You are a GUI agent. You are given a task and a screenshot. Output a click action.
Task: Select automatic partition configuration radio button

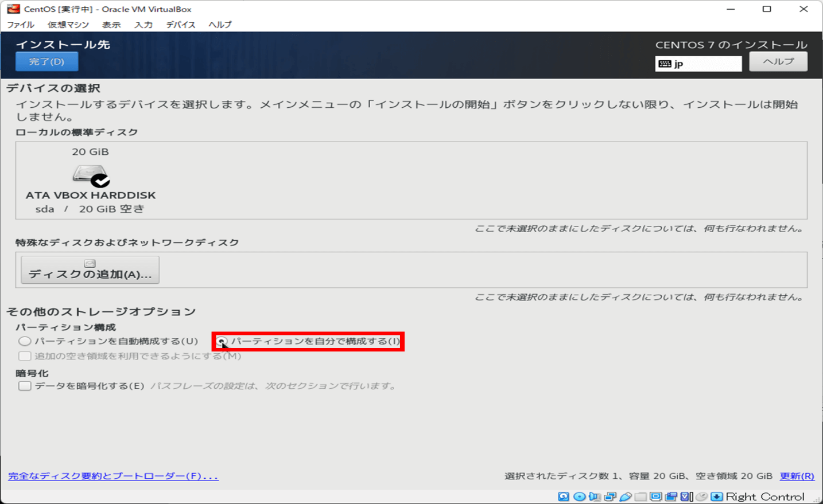point(24,341)
